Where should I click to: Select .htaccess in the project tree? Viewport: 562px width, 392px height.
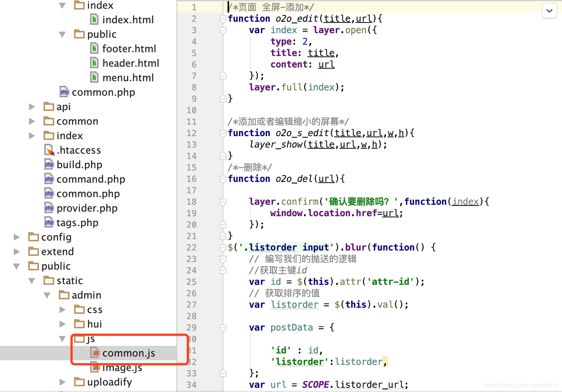coord(79,150)
